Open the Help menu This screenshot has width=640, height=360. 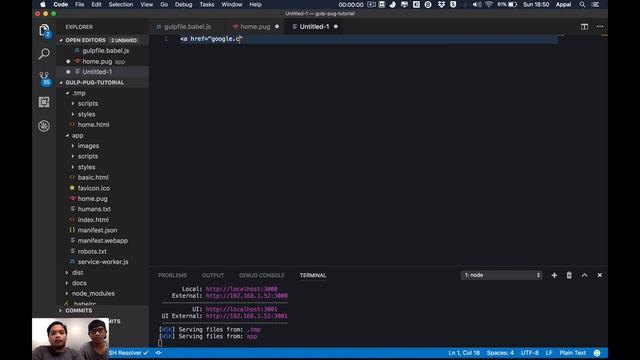point(255,4)
